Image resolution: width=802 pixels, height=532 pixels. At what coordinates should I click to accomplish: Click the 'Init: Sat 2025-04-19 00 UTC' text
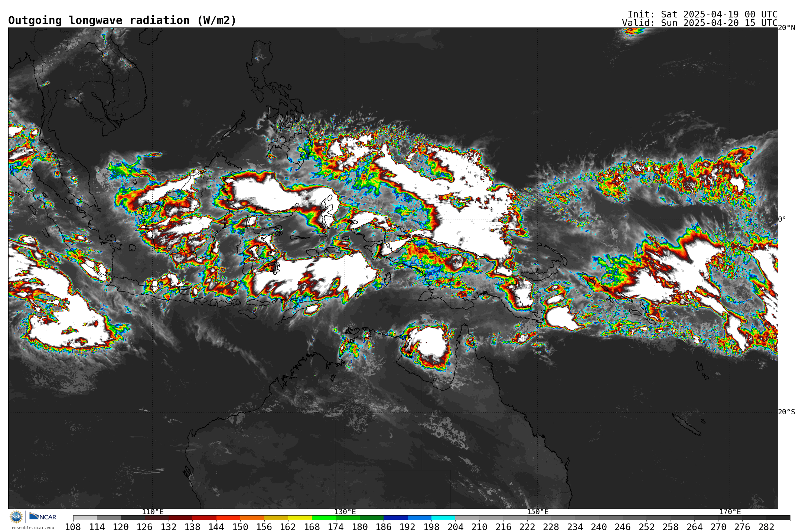pyautogui.click(x=702, y=14)
